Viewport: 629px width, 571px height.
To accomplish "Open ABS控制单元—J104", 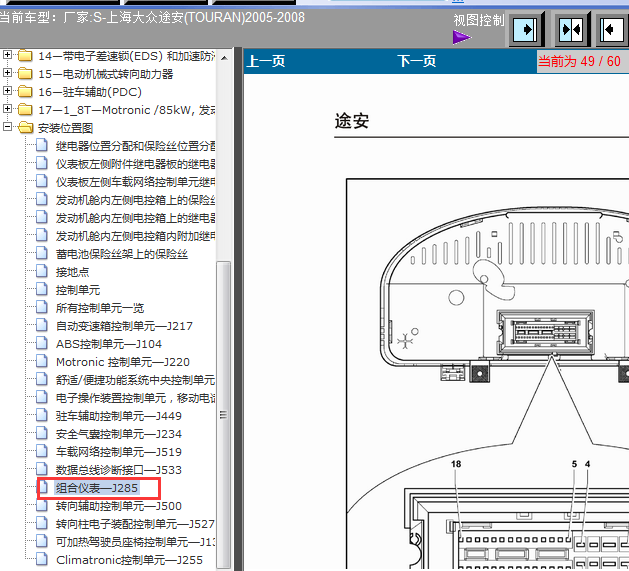I will point(109,344).
